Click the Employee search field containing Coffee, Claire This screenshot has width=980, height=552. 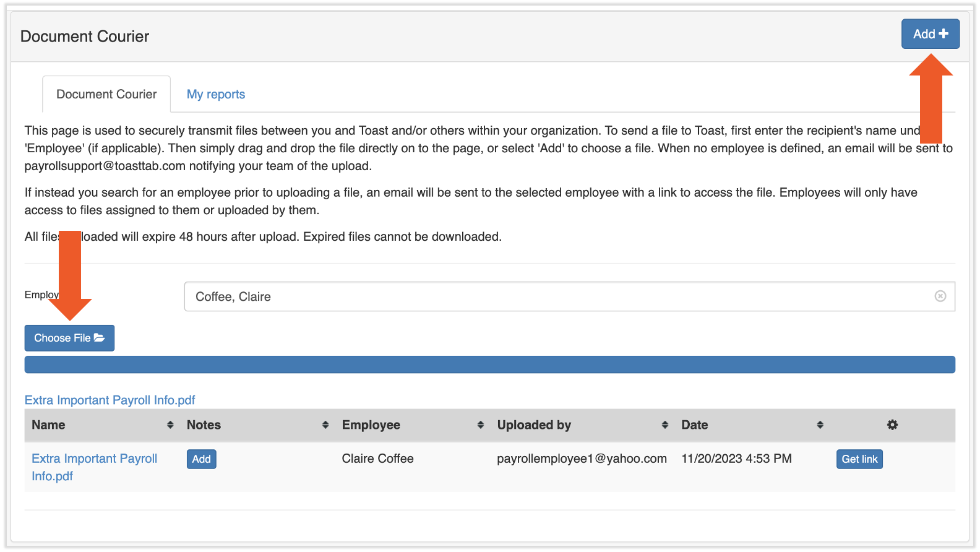coord(557,296)
